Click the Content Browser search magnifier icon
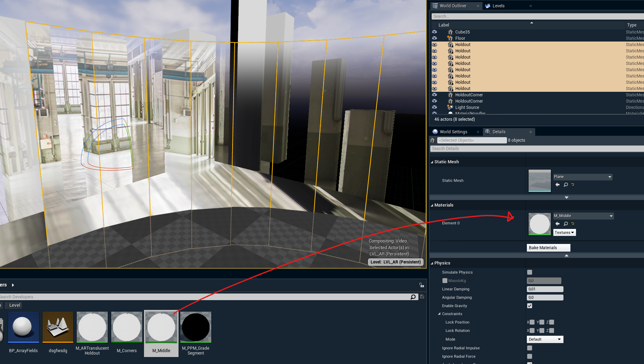This screenshot has height=364, width=644. pyautogui.click(x=413, y=297)
